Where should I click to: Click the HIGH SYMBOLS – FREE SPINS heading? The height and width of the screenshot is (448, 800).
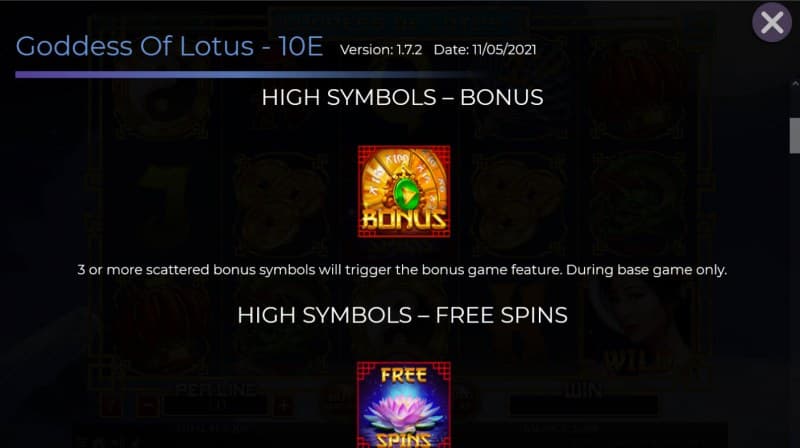(402, 315)
